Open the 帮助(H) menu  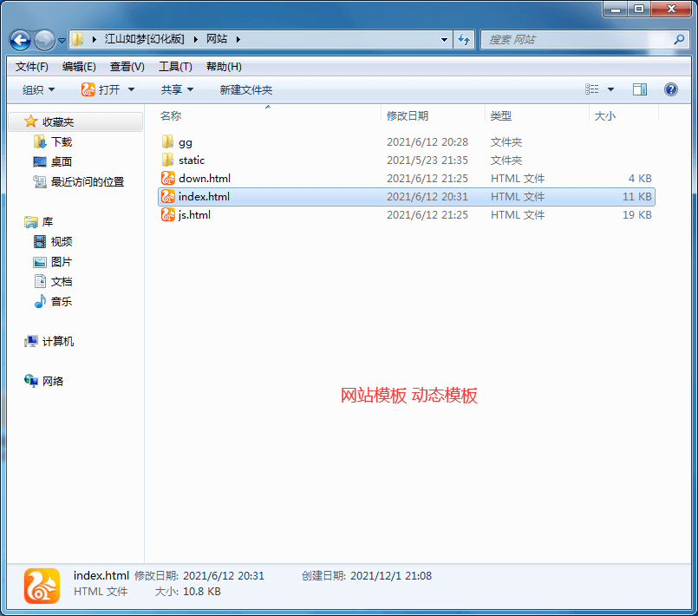click(x=224, y=67)
